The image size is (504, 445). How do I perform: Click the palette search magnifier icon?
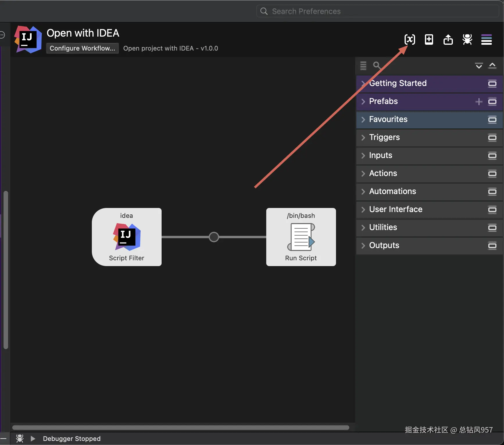377,65
